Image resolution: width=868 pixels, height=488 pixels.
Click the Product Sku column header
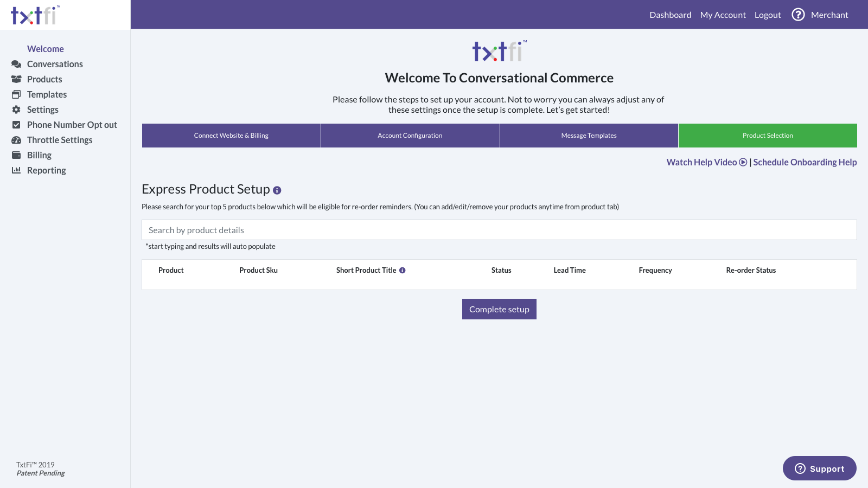pyautogui.click(x=258, y=270)
